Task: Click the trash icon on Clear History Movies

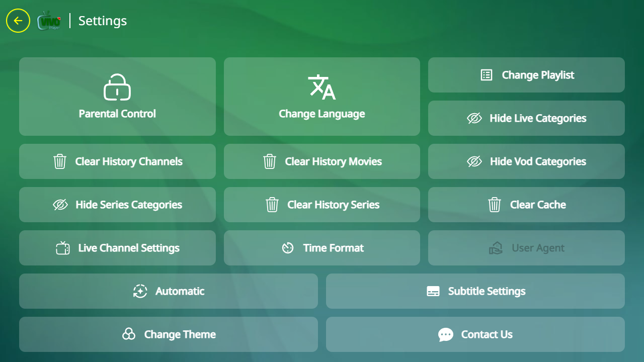Action: 269,161
